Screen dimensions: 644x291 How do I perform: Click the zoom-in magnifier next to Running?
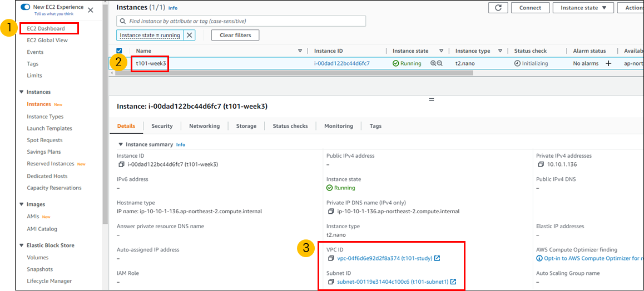pyautogui.click(x=433, y=63)
